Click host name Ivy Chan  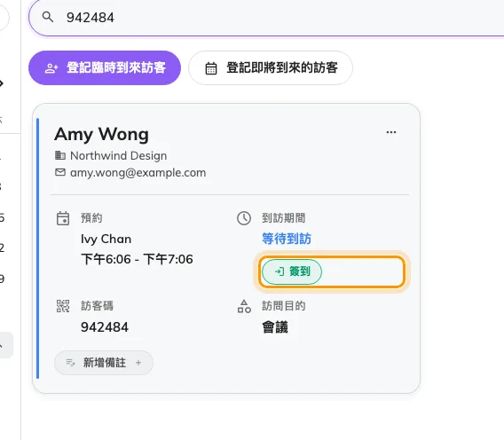click(x=106, y=240)
